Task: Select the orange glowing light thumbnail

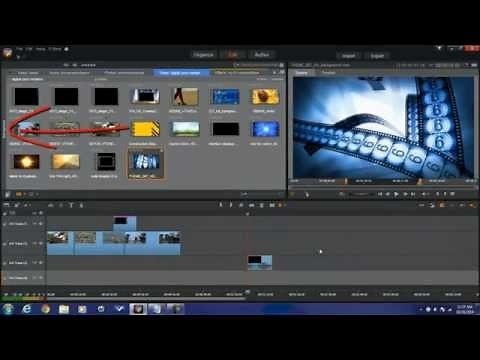Action: [x=26, y=162]
